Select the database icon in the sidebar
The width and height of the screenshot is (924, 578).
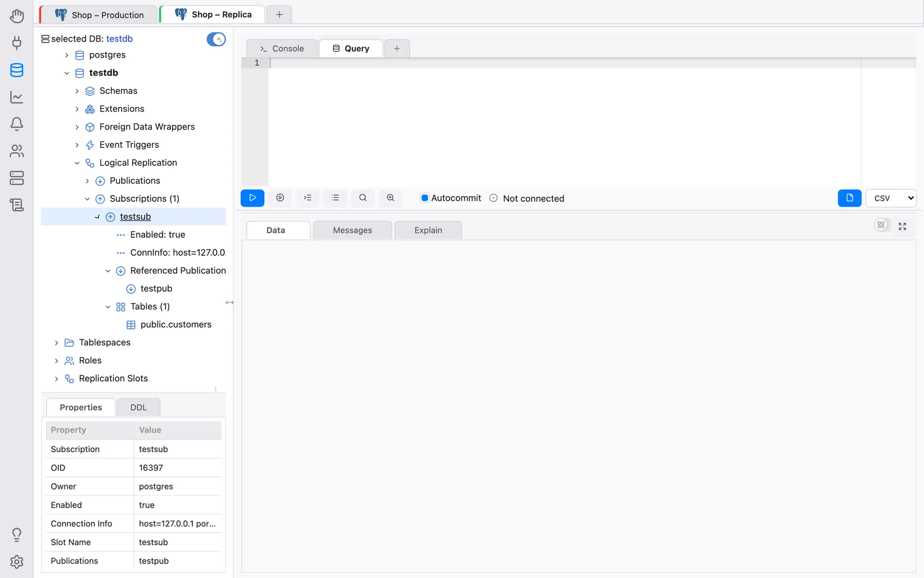(16, 70)
